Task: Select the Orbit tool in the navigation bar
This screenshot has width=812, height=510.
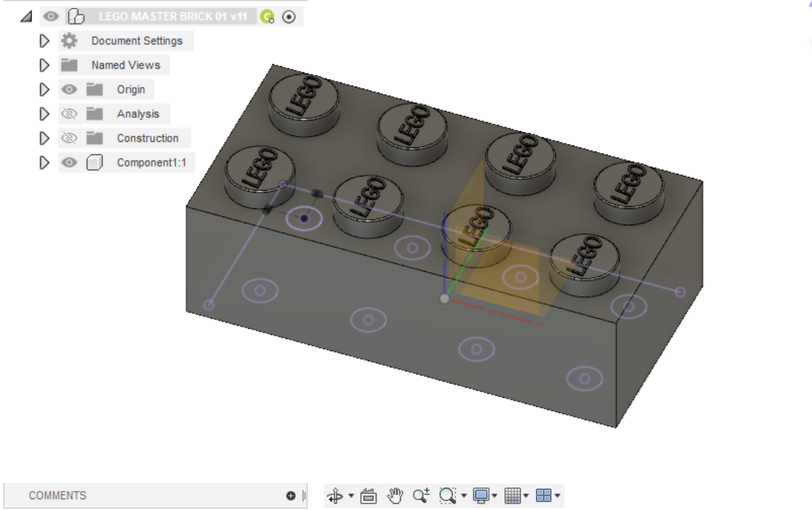Action: click(x=336, y=494)
